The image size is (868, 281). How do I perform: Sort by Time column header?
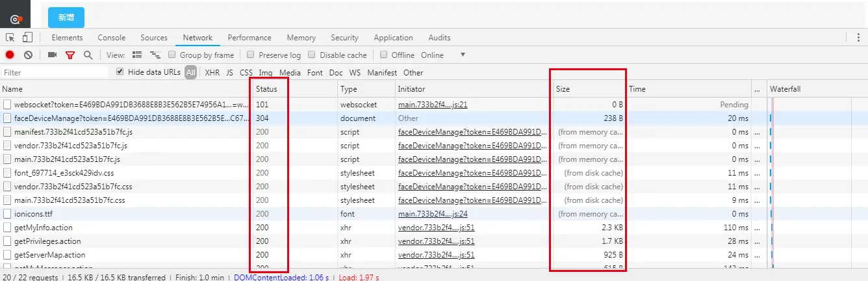coord(689,89)
